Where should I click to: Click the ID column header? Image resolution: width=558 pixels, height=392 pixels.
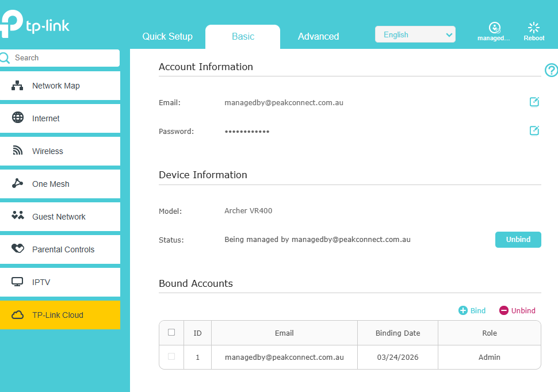tap(197, 333)
